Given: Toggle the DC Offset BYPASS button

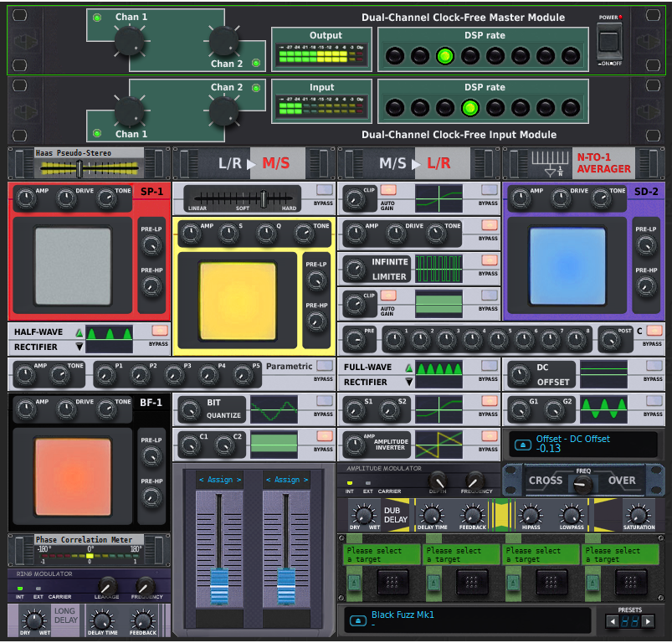Looking at the screenshot, I should click(x=654, y=366).
